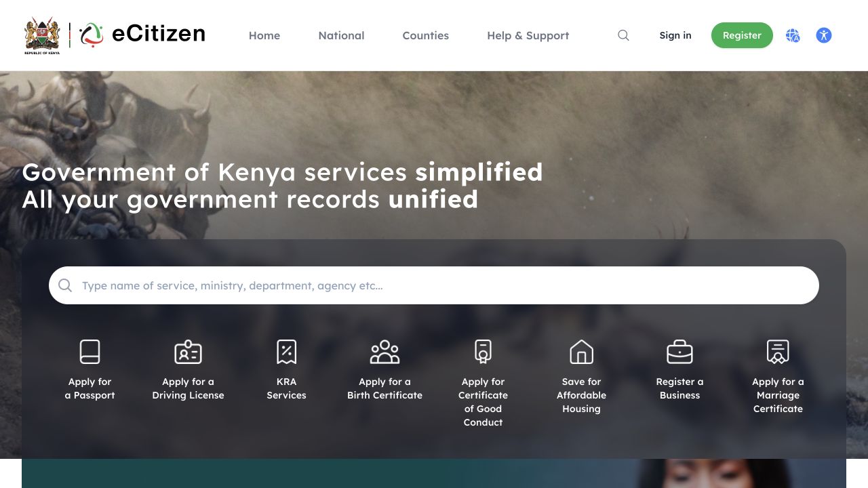868x488 pixels.
Task: Click the Republic of Kenya coat of arms
Action: [42, 35]
